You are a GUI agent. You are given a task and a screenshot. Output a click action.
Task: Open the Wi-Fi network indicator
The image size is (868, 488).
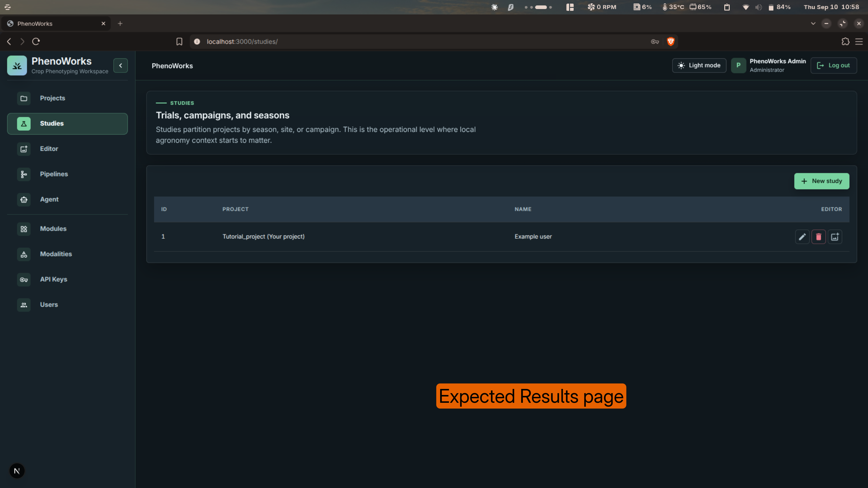[x=746, y=7]
